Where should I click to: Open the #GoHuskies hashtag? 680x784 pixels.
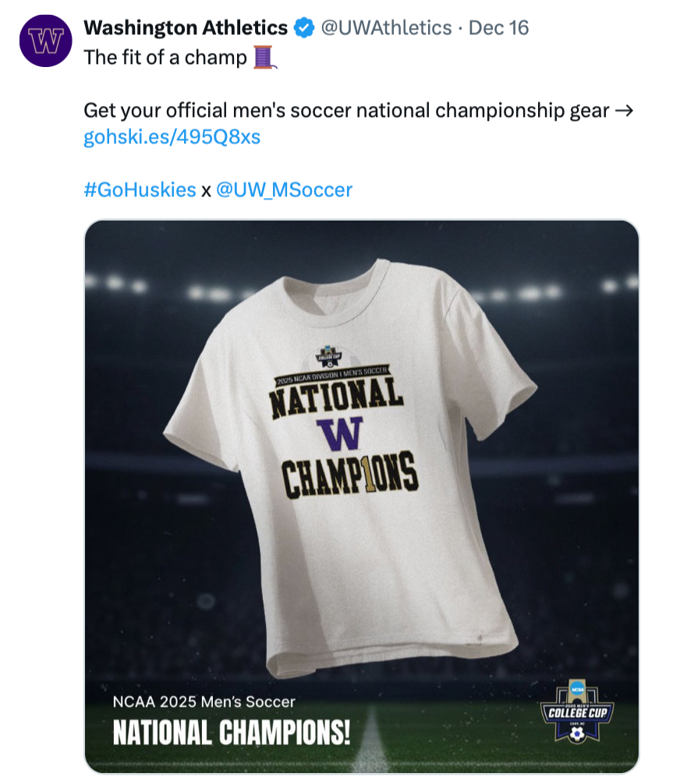coord(140,189)
